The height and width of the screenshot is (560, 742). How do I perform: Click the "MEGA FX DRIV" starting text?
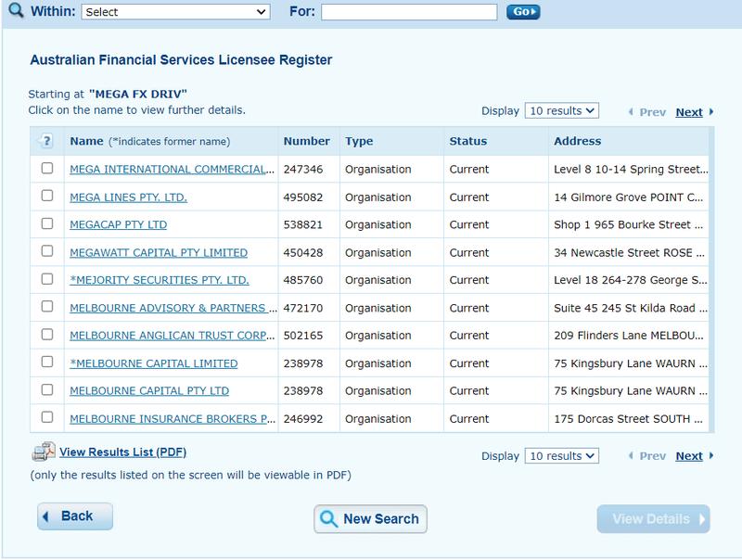coord(138,95)
